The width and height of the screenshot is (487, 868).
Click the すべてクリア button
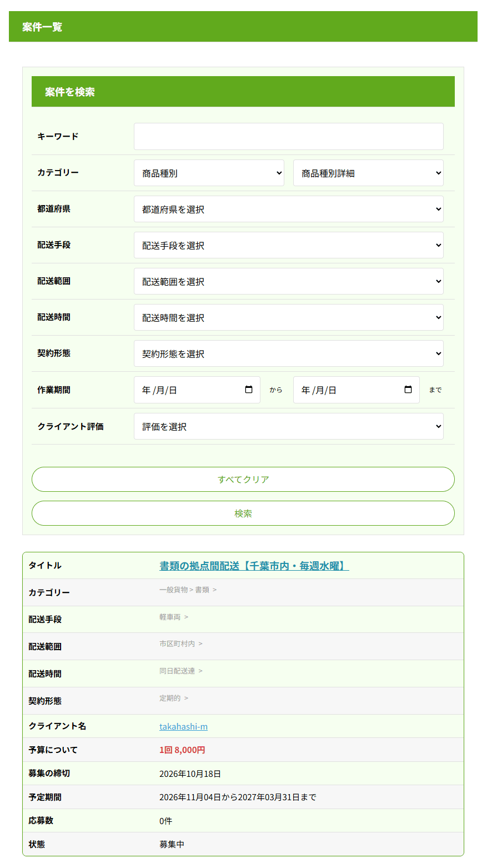[243, 479]
